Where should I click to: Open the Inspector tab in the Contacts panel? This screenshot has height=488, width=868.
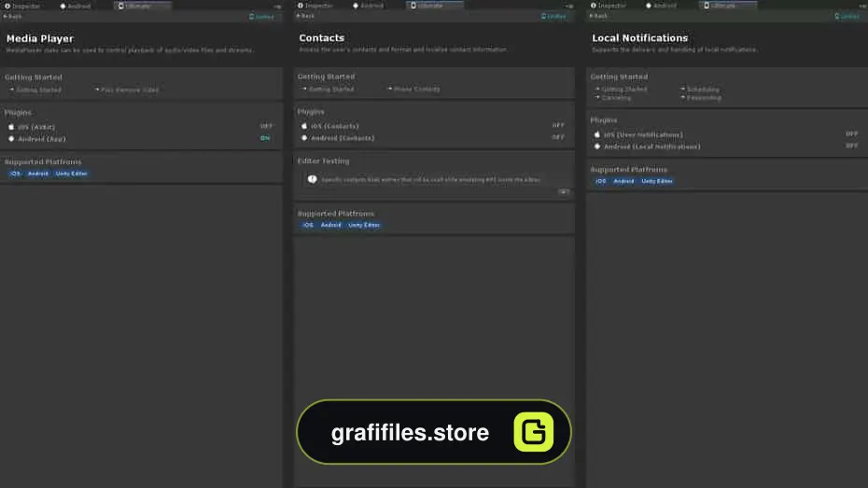[315, 6]
